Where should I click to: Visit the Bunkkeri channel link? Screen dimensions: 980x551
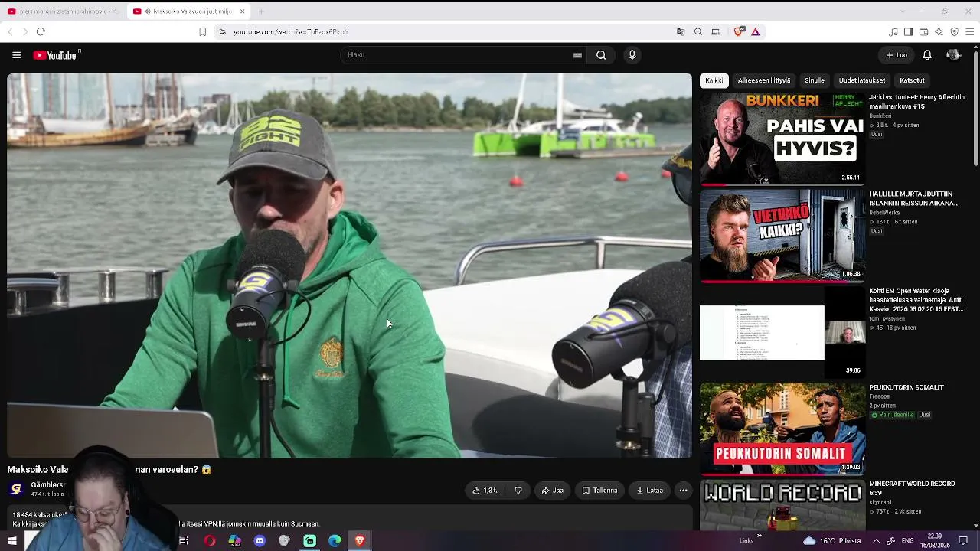(x=880, y=116)
